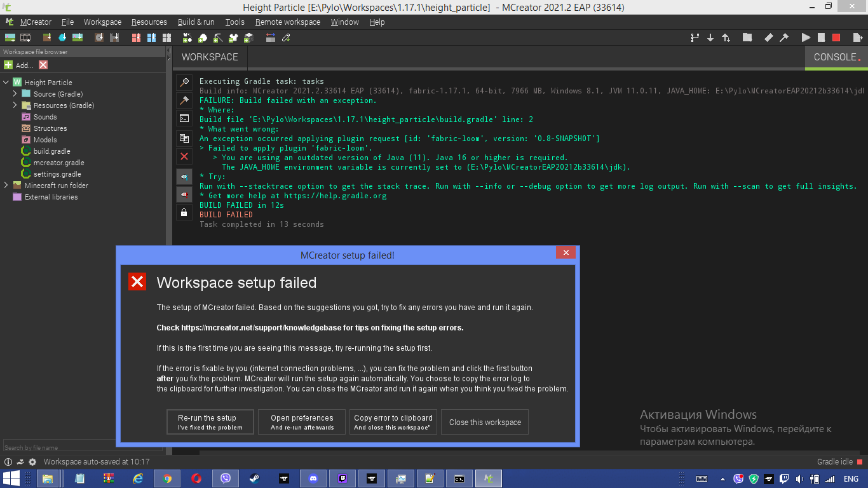Copy console log using the copy icon
Screen dimensions: 868x488
(184, 137)
